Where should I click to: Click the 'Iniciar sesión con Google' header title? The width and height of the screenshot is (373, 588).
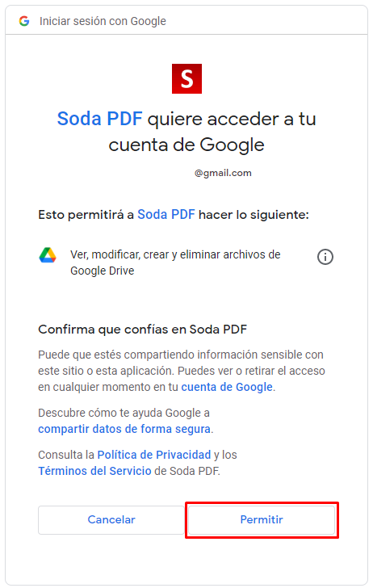point(103,21)
